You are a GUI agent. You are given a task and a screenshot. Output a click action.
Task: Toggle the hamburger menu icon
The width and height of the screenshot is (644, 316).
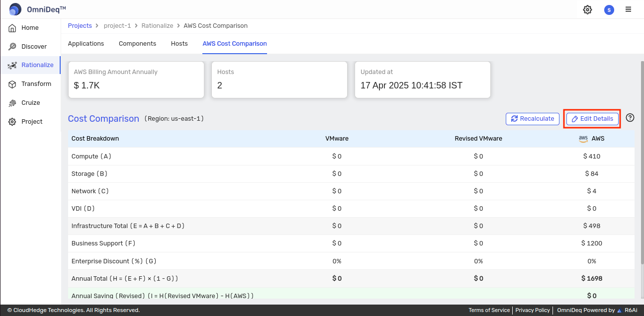[x=629, y=9]
